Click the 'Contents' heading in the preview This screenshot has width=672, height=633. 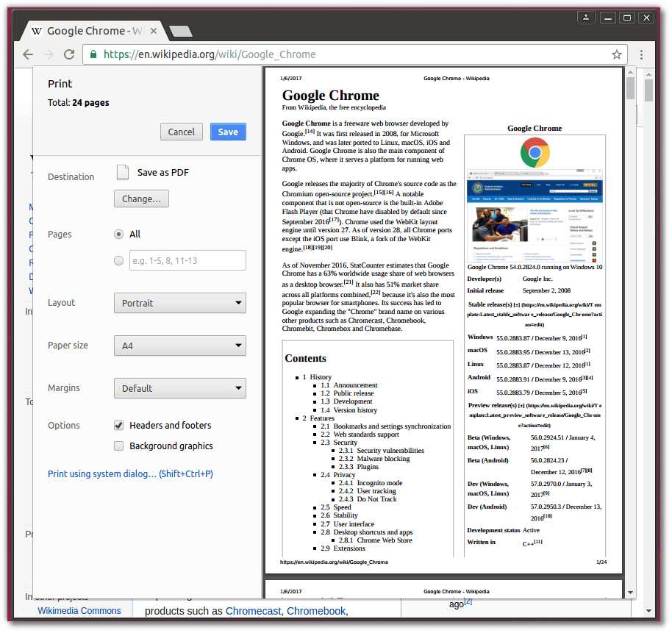[306, 358]
